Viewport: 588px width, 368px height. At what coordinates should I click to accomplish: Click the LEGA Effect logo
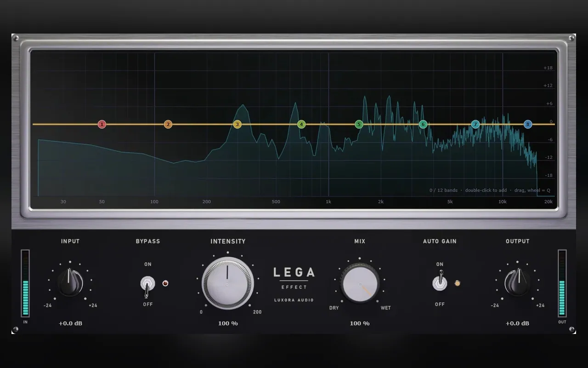click(x=294, y=278)
